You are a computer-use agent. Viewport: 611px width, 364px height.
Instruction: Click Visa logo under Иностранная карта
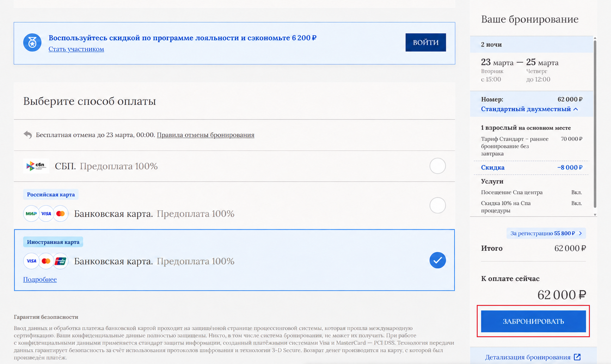click(x=31, y=261)
